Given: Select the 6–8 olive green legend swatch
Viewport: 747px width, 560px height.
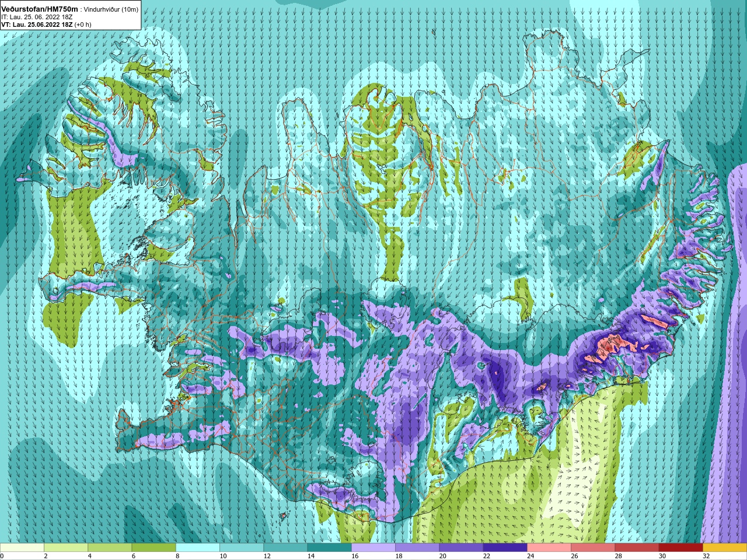Looking at the screenshot, I should (153, 548).
